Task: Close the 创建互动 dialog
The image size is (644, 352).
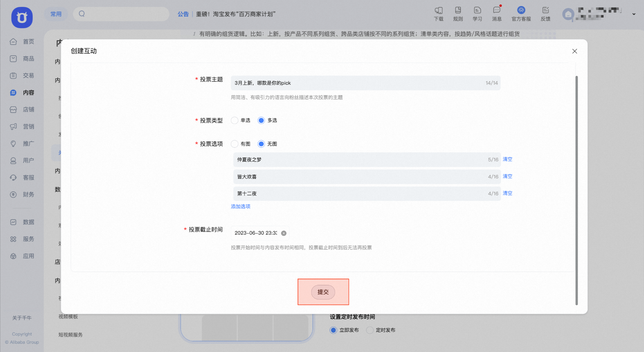Action: 575,51
